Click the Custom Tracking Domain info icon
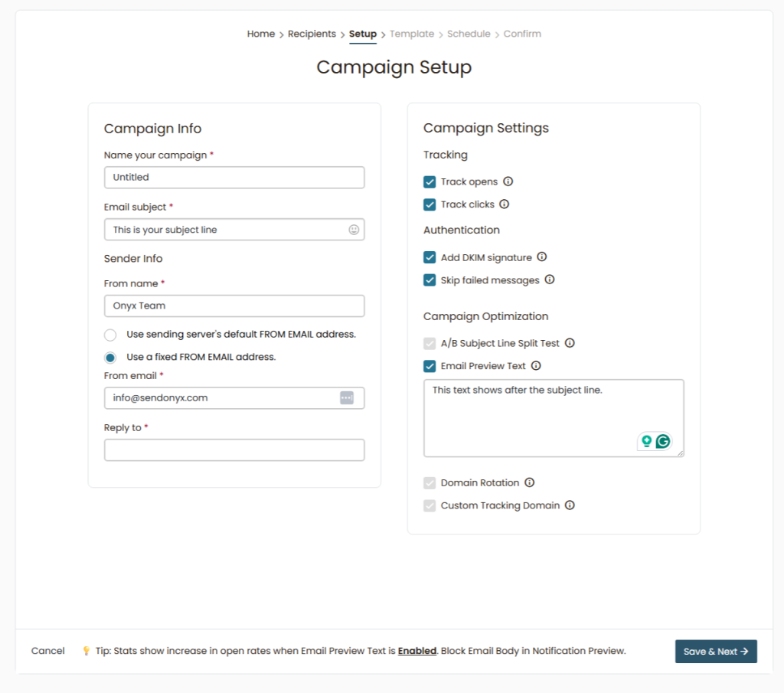The image size is (784, 693). (x=570, y=505)
